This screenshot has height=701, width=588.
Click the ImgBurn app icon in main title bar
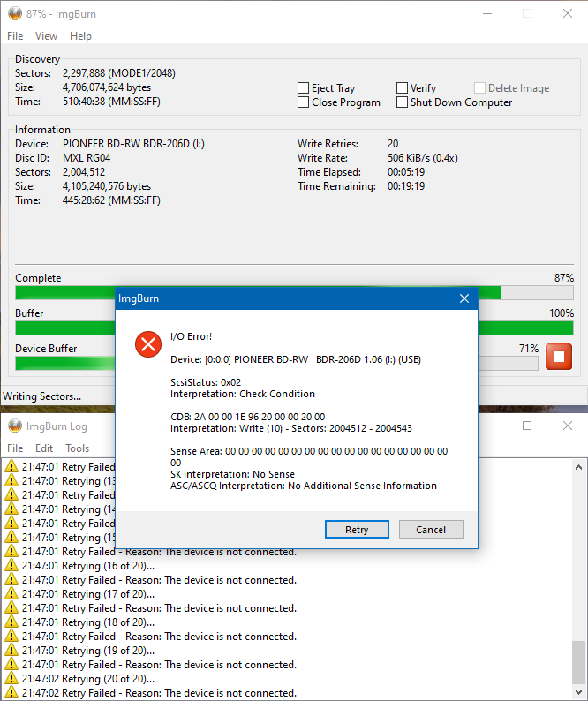(15, 13)
